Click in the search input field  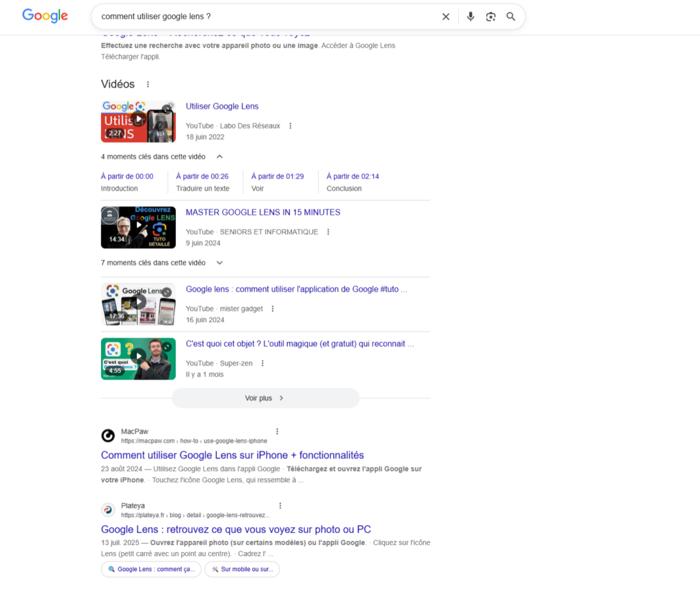coord(268,16)
